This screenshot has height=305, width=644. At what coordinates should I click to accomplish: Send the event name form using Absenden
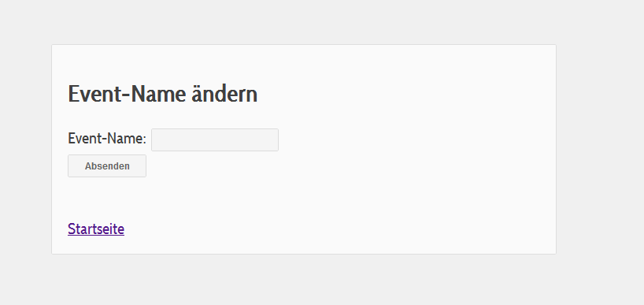point(107,166)
